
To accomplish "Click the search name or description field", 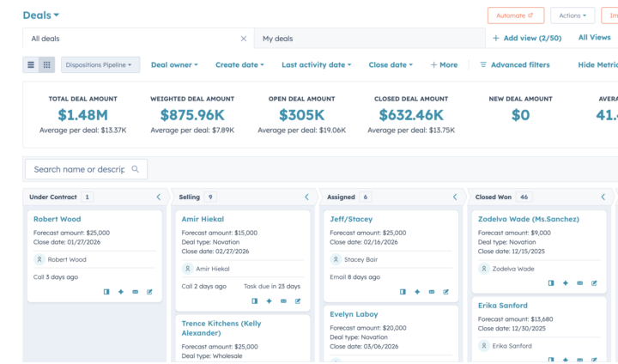I will (79, 169).
